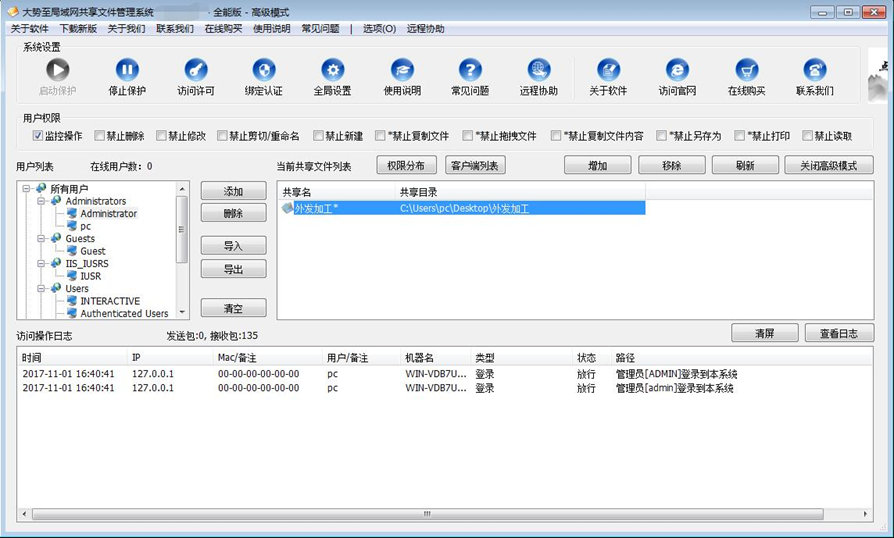
Task: Click user list scroll-up arrow
Action: pos(182,189)
